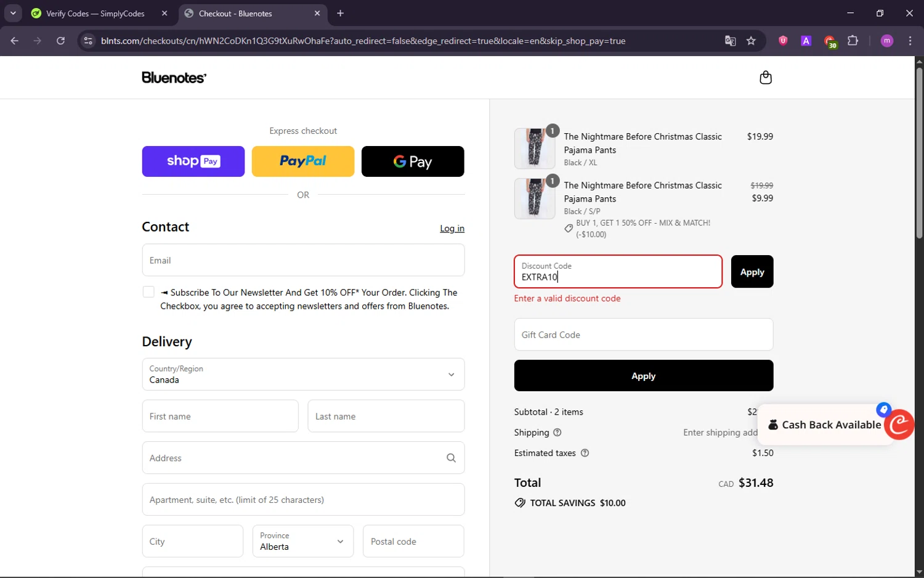Open the Province dropdown
The image size is (924, 578).
[x=303, y=541]
